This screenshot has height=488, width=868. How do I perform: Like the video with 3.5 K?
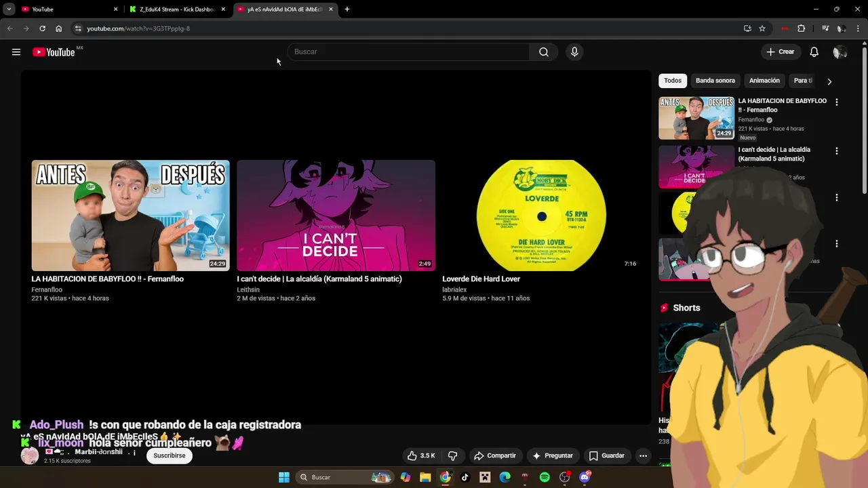tap(421, 455)
